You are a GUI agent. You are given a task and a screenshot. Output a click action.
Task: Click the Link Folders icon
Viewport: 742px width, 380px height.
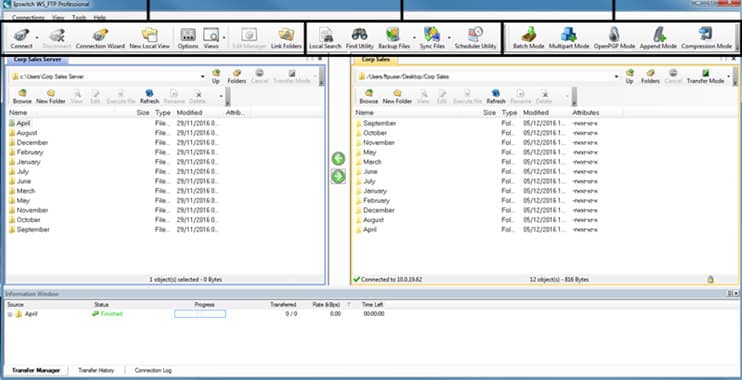click(286, 38)
